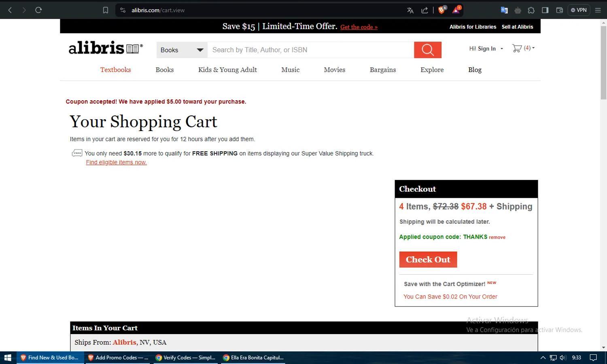Click the Check Out button
Screen dimensions: 607x364
coord(428,260)
